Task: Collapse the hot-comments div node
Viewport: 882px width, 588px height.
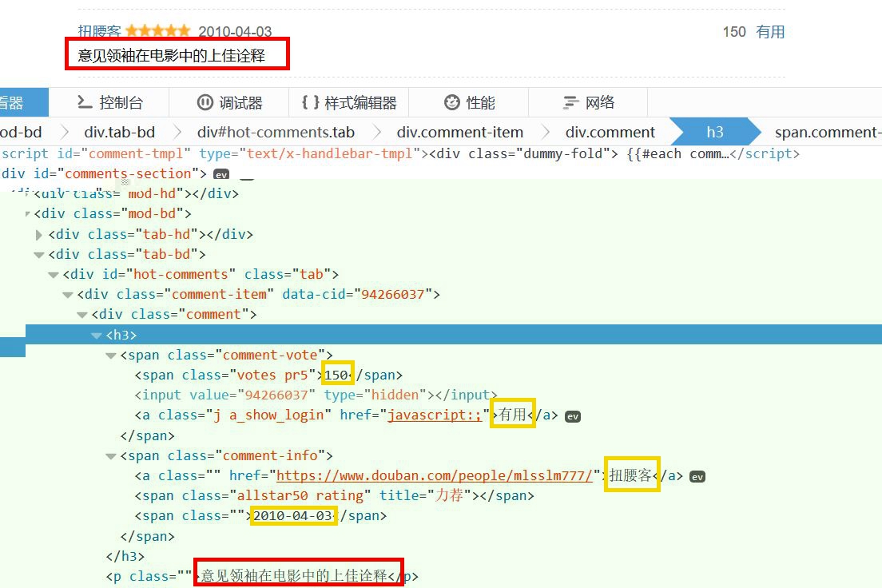Action: coord(54,275)
